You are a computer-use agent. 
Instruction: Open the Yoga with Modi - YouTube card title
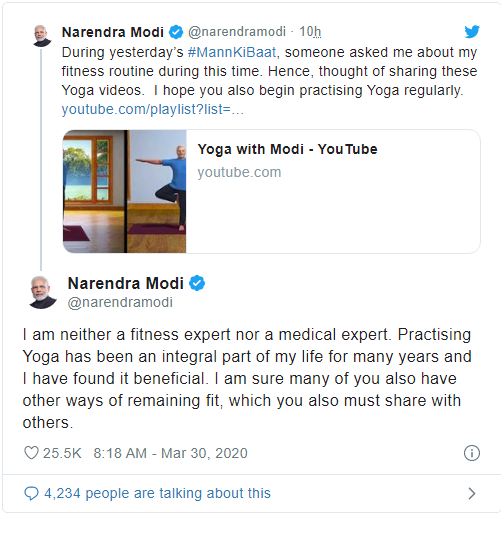[x=287, y=149]
